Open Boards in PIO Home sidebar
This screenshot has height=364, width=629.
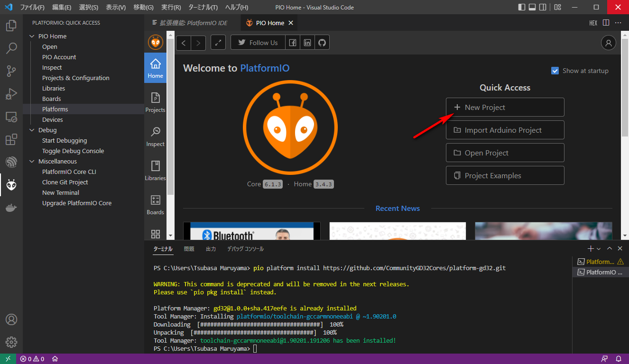click(155, 205)
